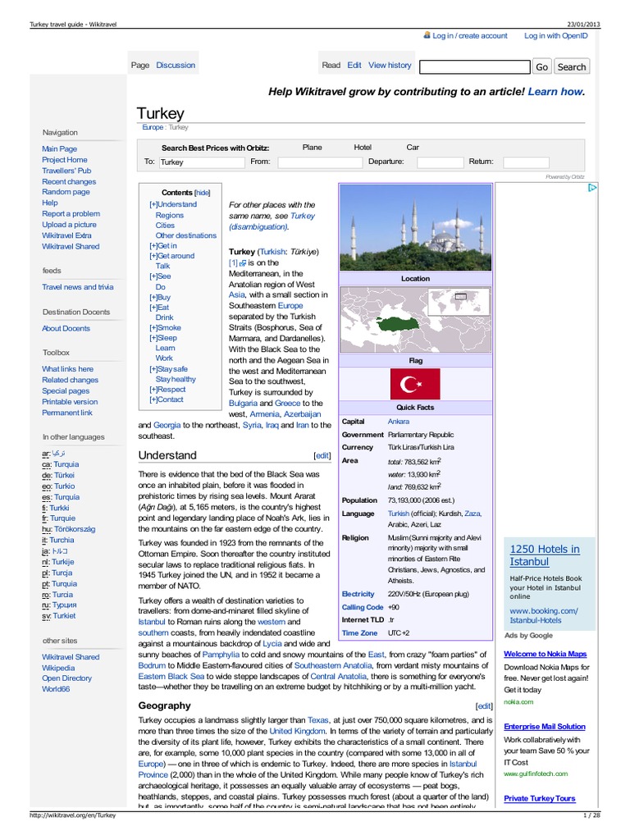Open Private Turkey Tours ad

click(540, 799)
